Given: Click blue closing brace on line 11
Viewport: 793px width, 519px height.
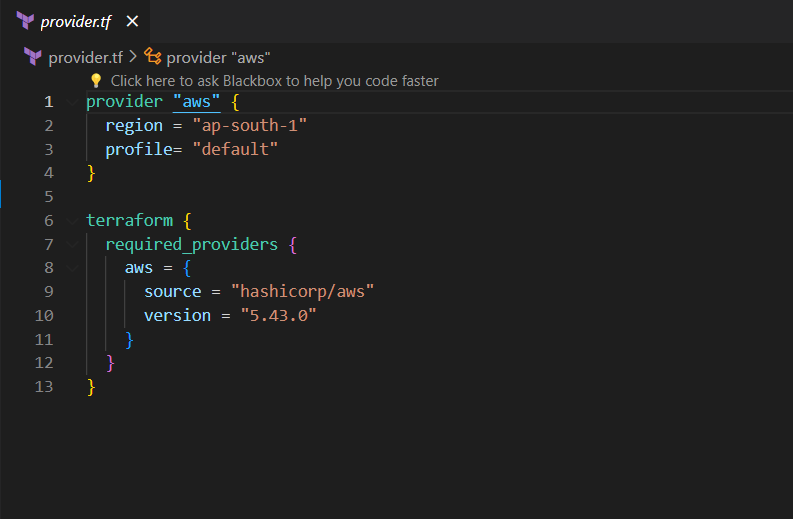Looking at the screenshot, I should tap(129, 340).
